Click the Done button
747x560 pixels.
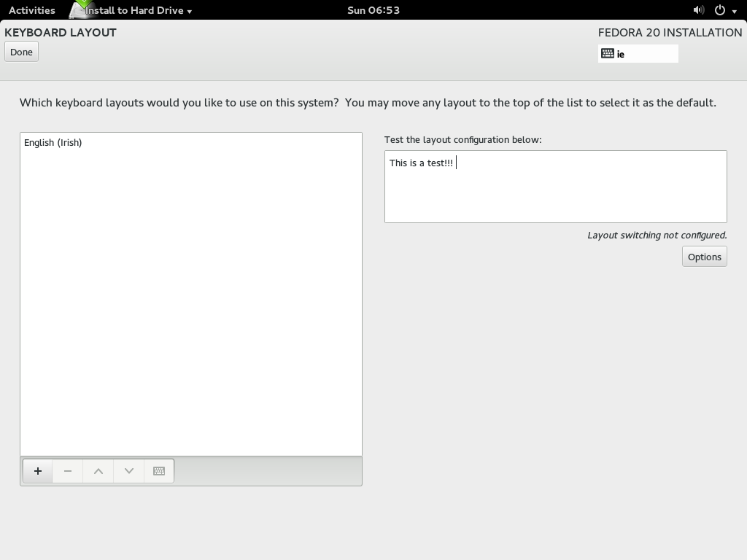pos(21,52)
